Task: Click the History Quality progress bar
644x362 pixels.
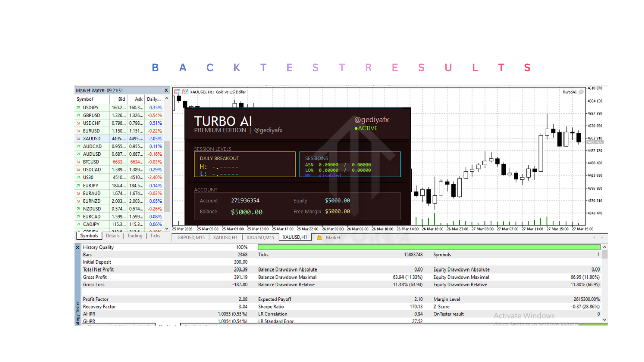Action: (x=428, y=247)
